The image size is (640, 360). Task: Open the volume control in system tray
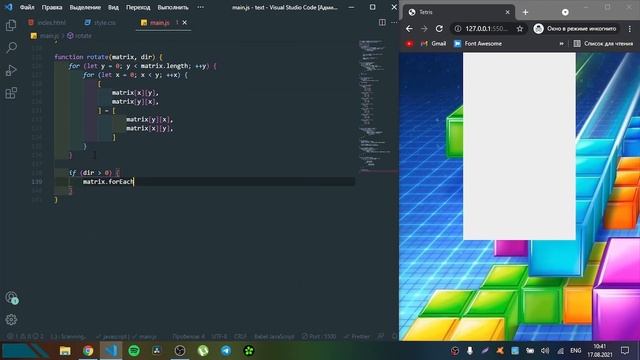click(x=545, y=351)
